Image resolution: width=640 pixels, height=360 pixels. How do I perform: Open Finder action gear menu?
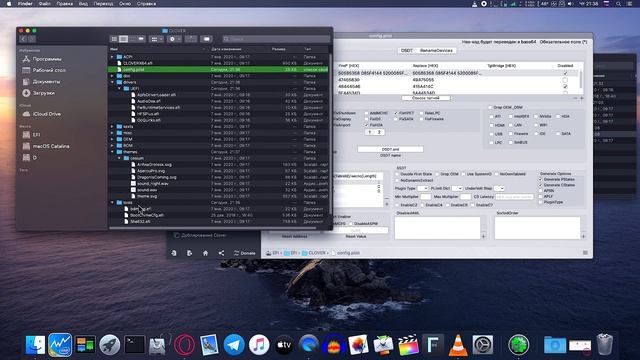[x=174, y=39]
